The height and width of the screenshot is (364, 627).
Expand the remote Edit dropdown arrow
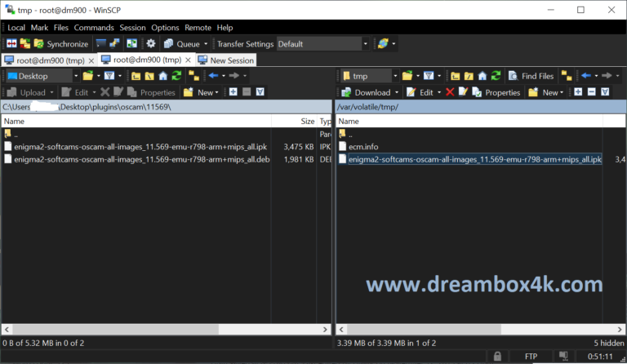pos(439,93)
